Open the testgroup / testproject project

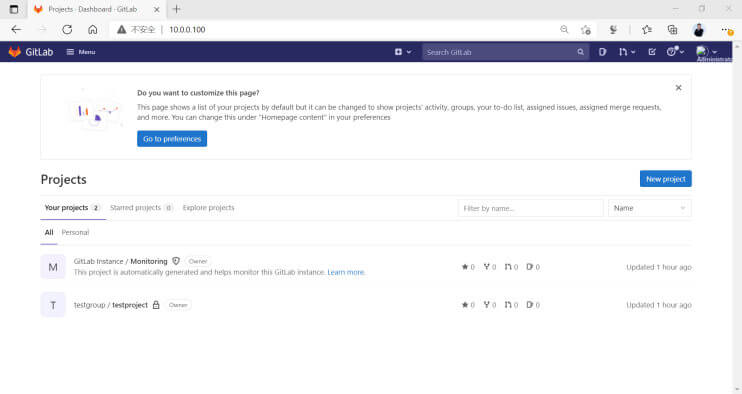pos(111,305)
